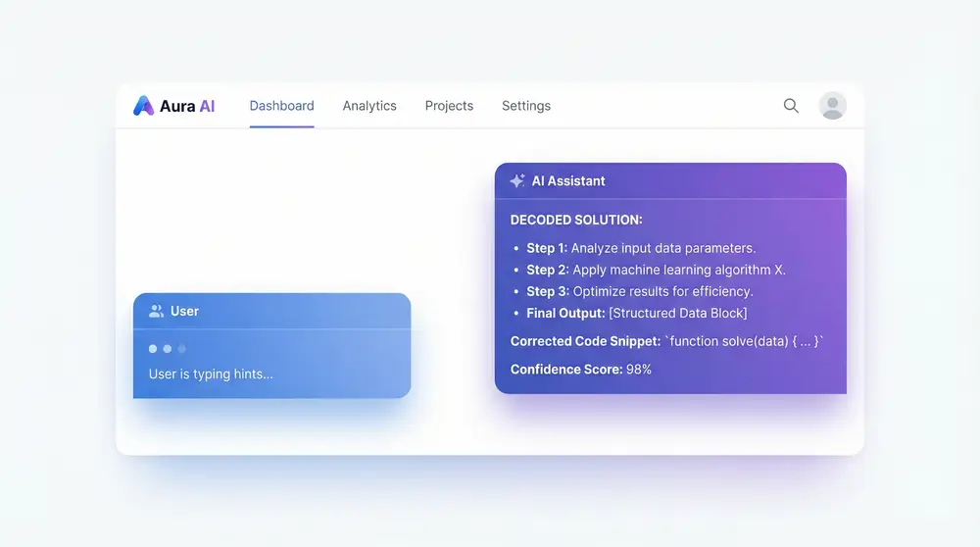Screen dimensions: 980x547
Task: Click the Aura AI brand name
Action: pyautogui.click(x=187, y=106)
